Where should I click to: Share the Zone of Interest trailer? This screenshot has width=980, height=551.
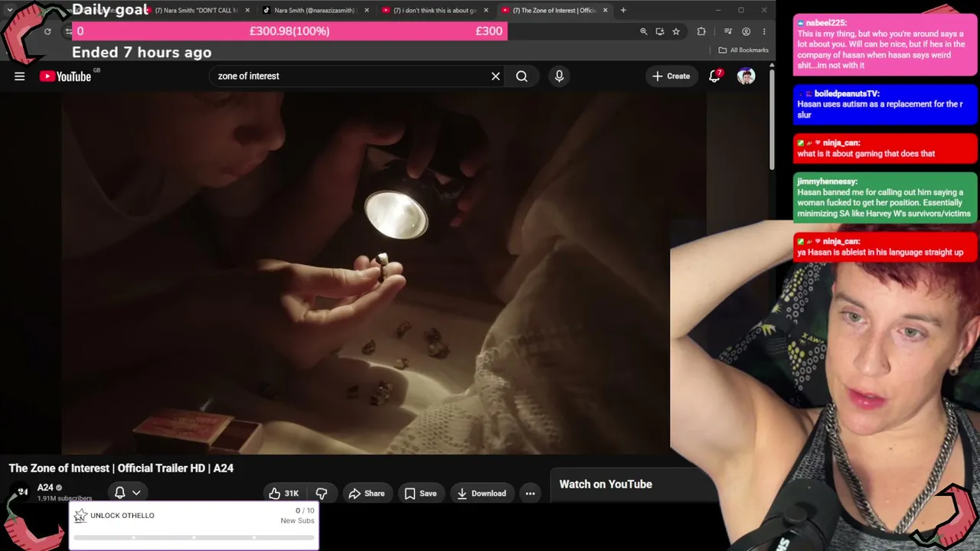click(367, 494)
